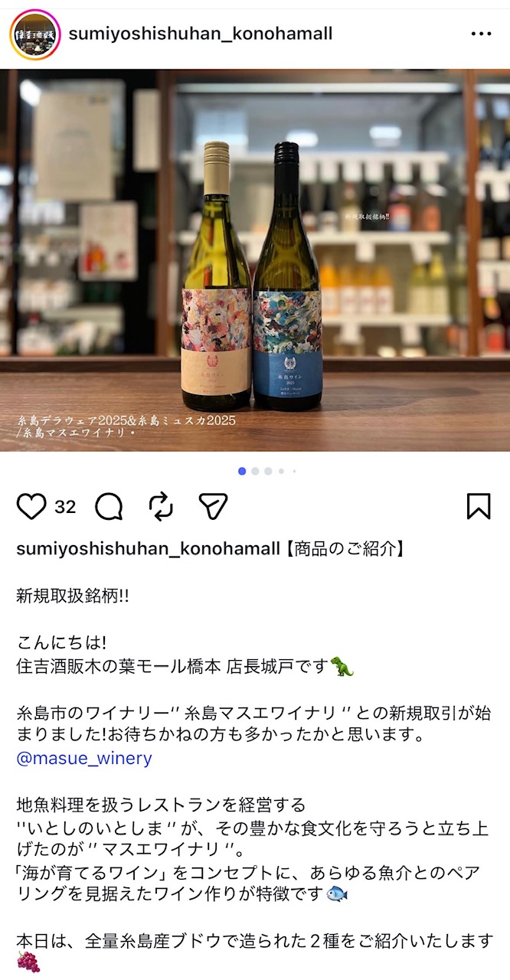The width and height of the screenshot is (510, 980).
Task: Tap the first active carousel dot
Action: pos(242,471)
